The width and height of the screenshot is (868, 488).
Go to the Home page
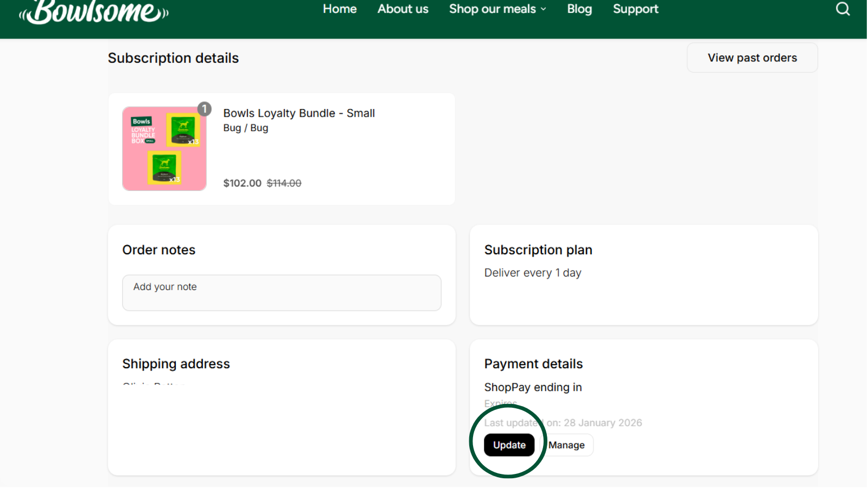click(340, 9)
